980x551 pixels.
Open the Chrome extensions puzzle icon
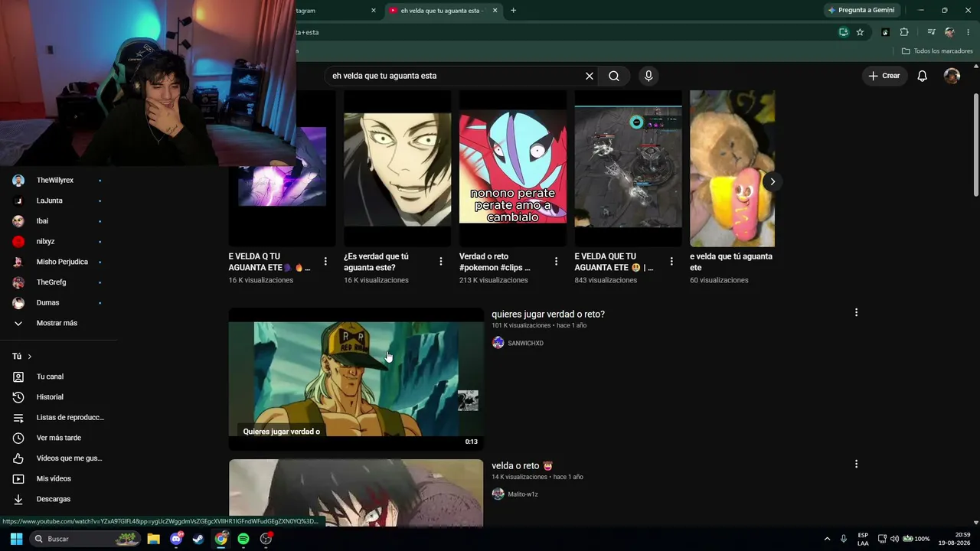click(x=904, y=32)
